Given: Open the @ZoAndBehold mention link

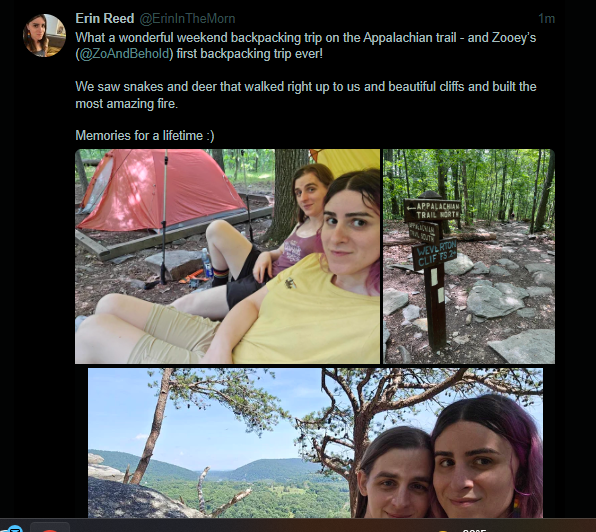Looking at the screenshot, I should point(124,54).
